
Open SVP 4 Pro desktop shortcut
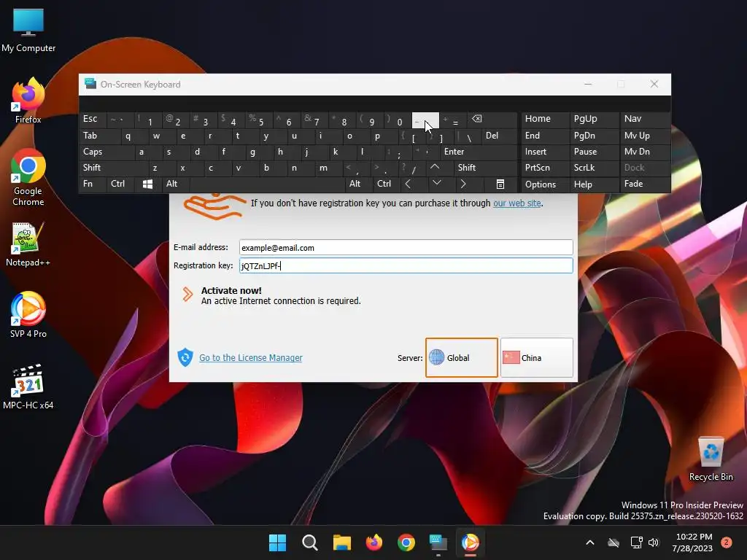tap(28, 315)
